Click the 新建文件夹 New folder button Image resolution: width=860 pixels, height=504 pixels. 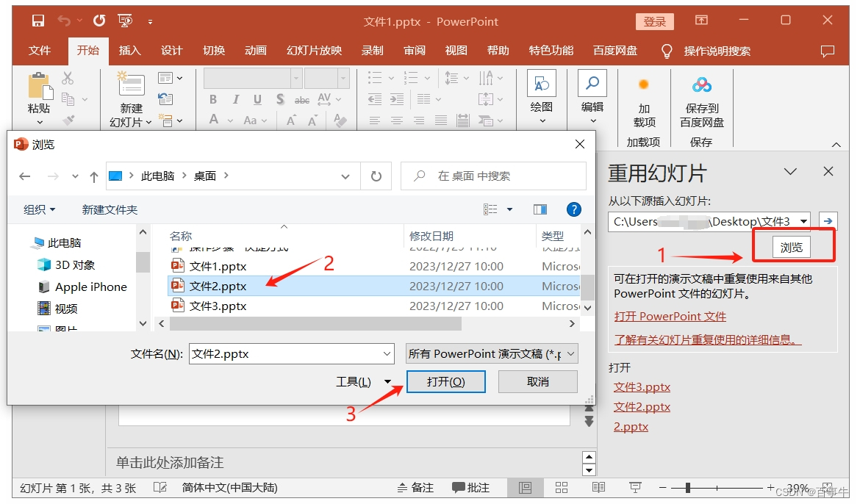[110, 209]
